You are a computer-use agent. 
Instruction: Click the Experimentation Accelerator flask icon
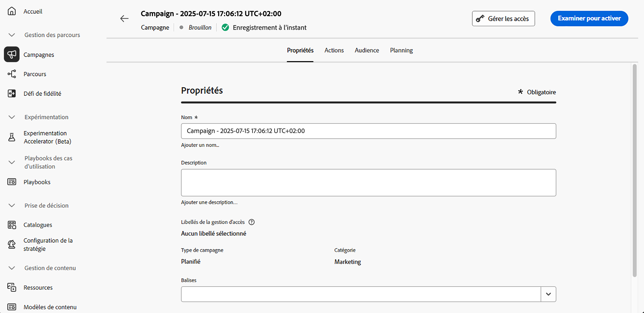pyautogui.click(x=11, y=137)
